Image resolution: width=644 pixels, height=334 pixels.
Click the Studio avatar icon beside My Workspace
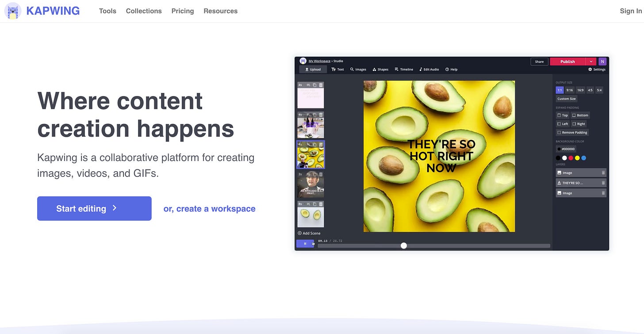tap(303, 61)
